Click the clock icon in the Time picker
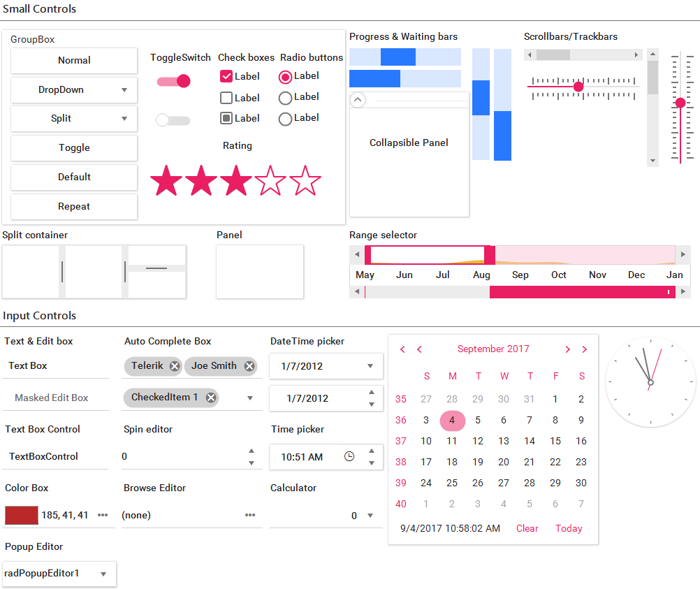The height and width of the screenshot is (589, 700). [x=349, y=456]
